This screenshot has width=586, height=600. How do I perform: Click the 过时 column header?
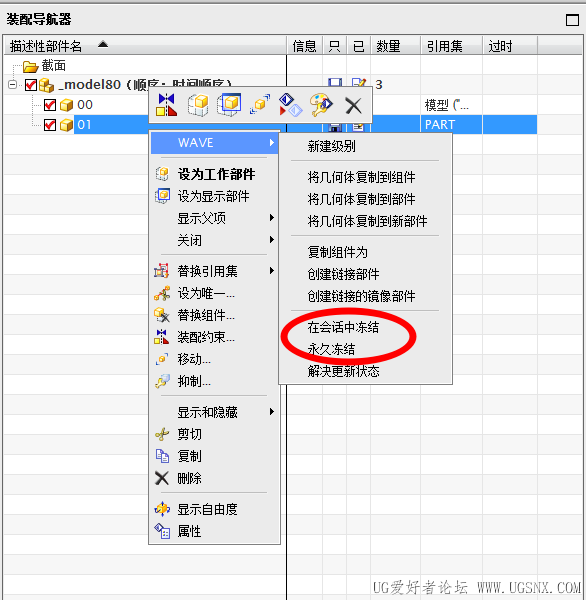pyautogui.click(x=510, y=46)
